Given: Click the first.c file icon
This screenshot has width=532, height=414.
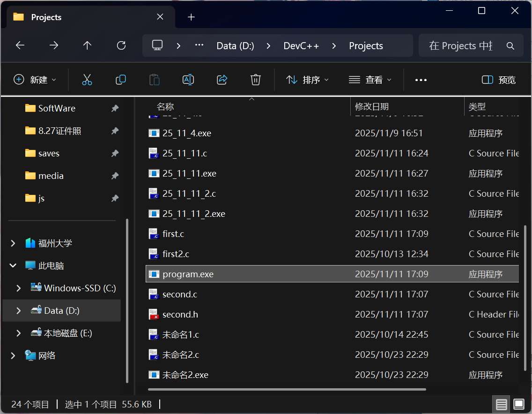Looking at the screenshot, I should [154, 234].
